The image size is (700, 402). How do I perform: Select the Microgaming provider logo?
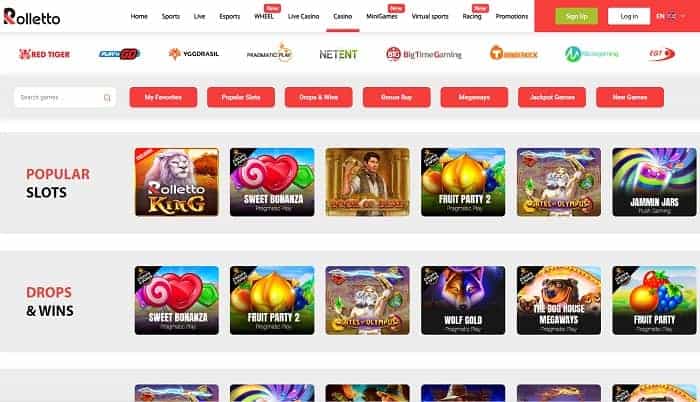coord(592,54)
